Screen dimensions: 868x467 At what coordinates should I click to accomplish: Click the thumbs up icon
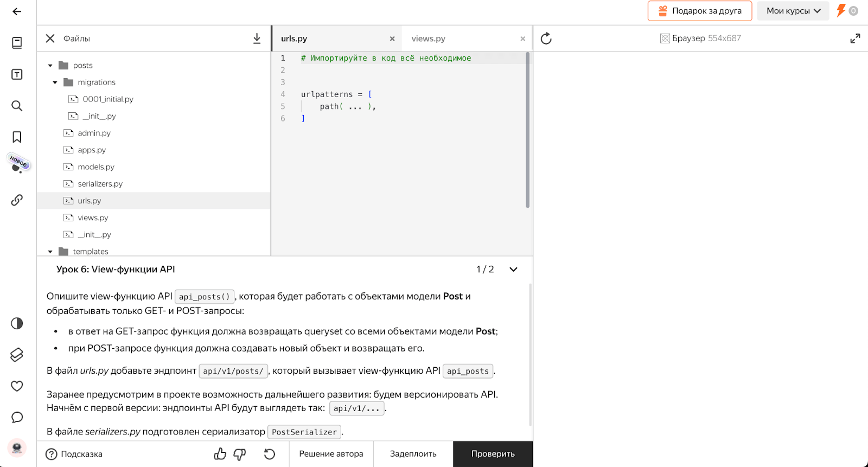[x=220, y=454]
